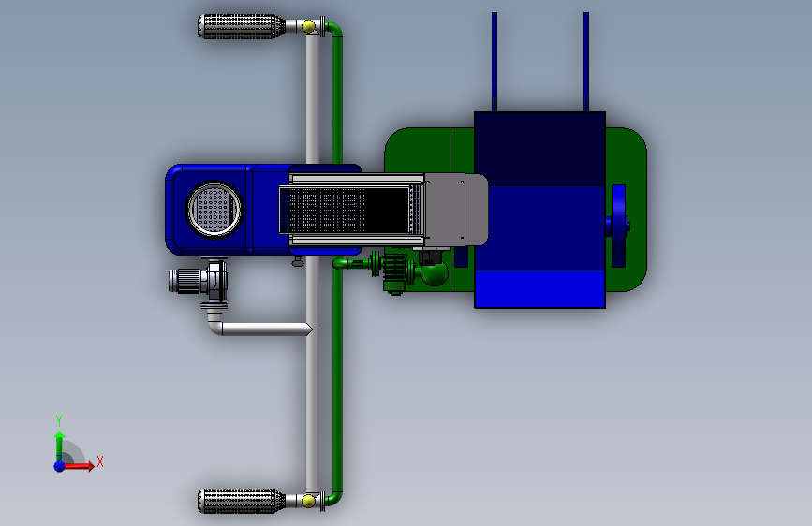812x526 pixels.
Task: Pick the yellow ball joint at the top pipe
Action: point(308,26)
